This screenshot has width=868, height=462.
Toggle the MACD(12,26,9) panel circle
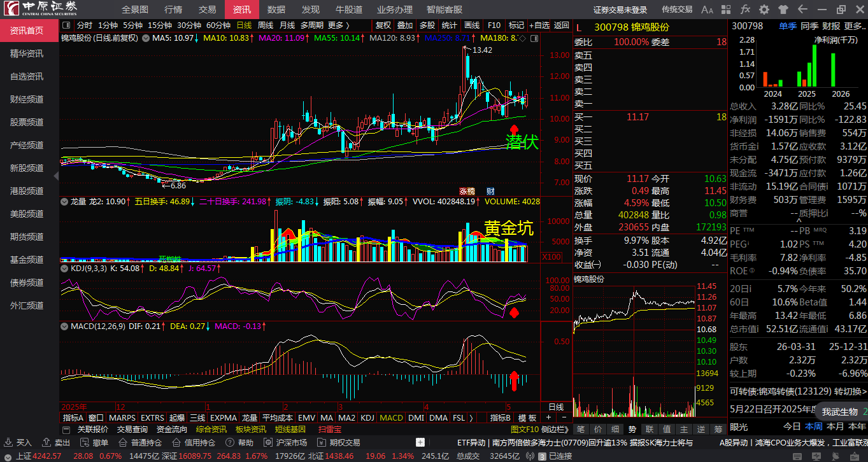pos(64,326)
